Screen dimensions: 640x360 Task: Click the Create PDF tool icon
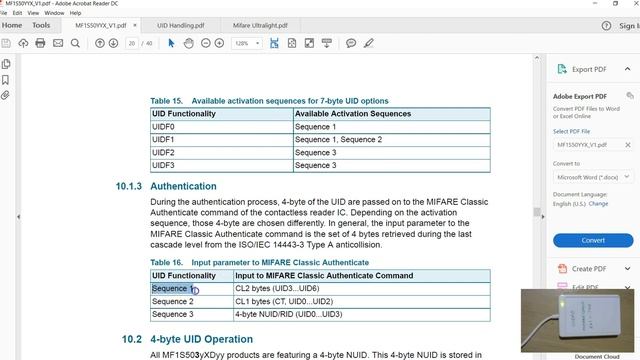tap(562, 269)
